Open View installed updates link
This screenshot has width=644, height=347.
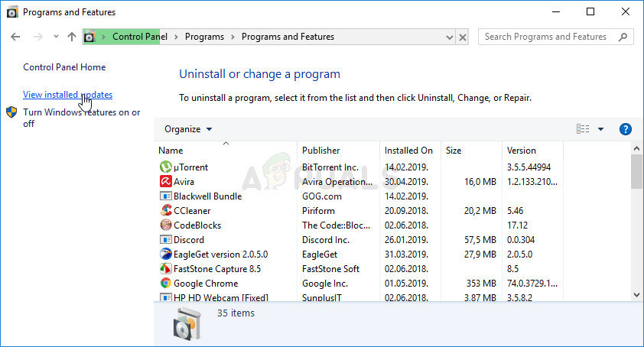pyautogui.click(x=68, y=95)
